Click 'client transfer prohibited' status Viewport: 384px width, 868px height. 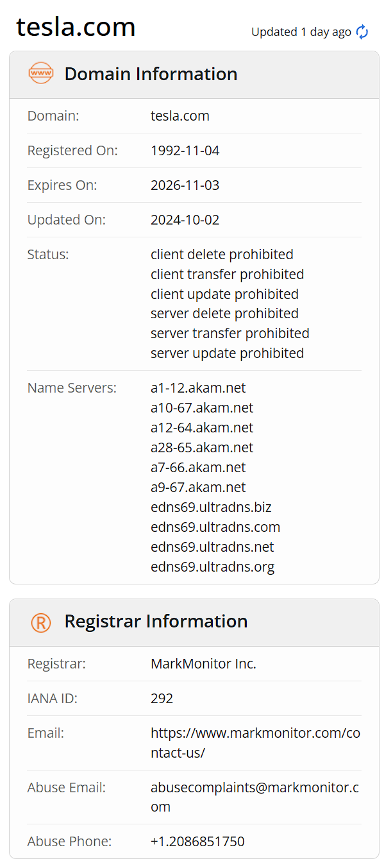[x=228, y=274]
